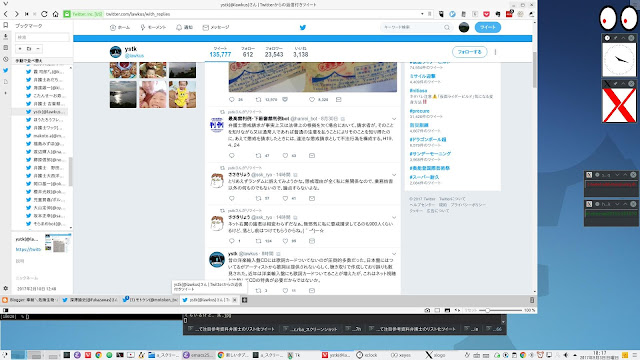This screenshot has width=640, height=360.
Task: Open the Followers count 23,543
Action: [274, 52]
